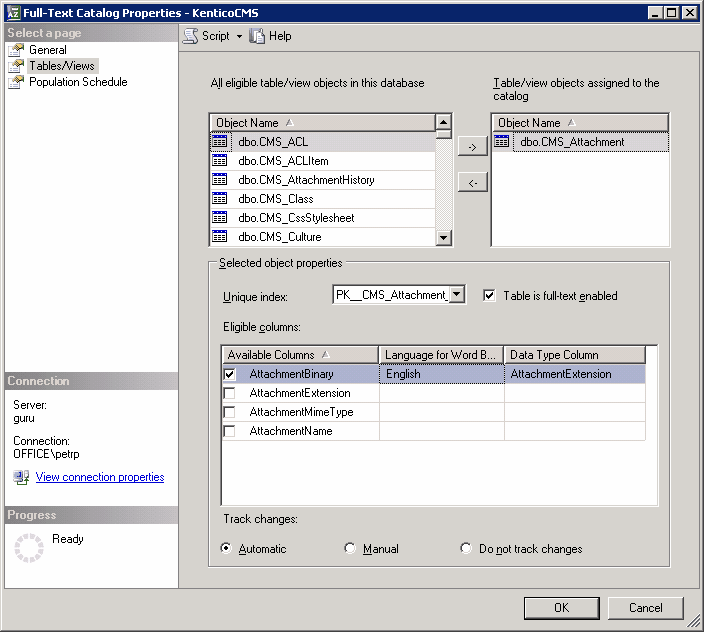
Task: Click the window resize grip corner
Action: point(694,622)
